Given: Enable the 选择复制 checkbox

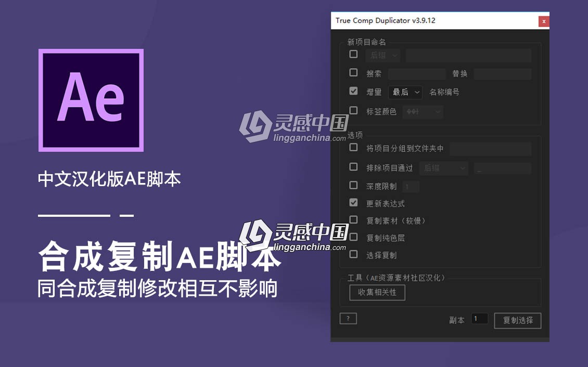Looking at the screenshot, I should (353, 254).
